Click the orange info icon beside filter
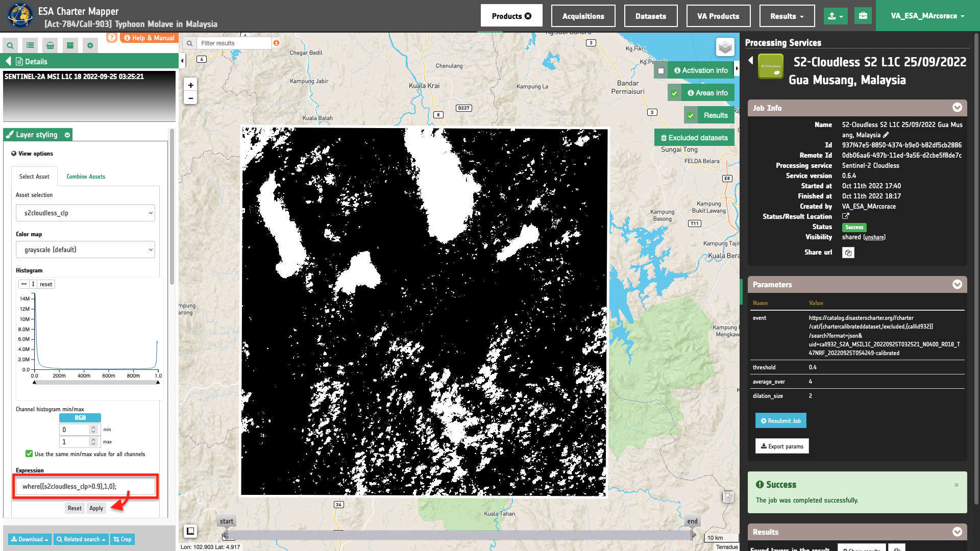The image size is (980, 551). pyautogui.click(x=276, y=43)
